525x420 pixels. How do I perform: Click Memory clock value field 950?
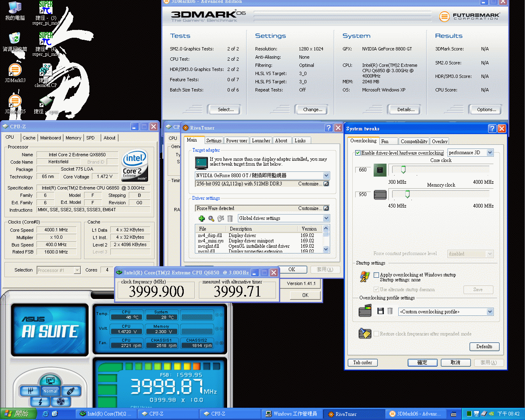363,194
